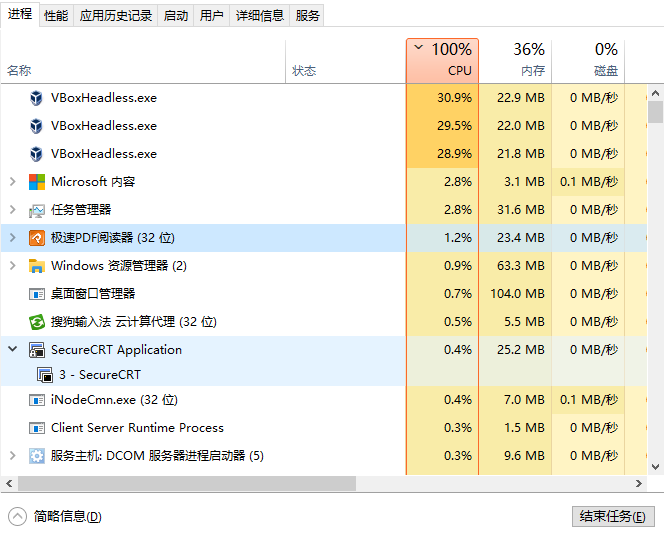This screenshot has width=664, height=541.
Task: Click the Windows 资源管理器 folder icon
Action: [37, 266]
